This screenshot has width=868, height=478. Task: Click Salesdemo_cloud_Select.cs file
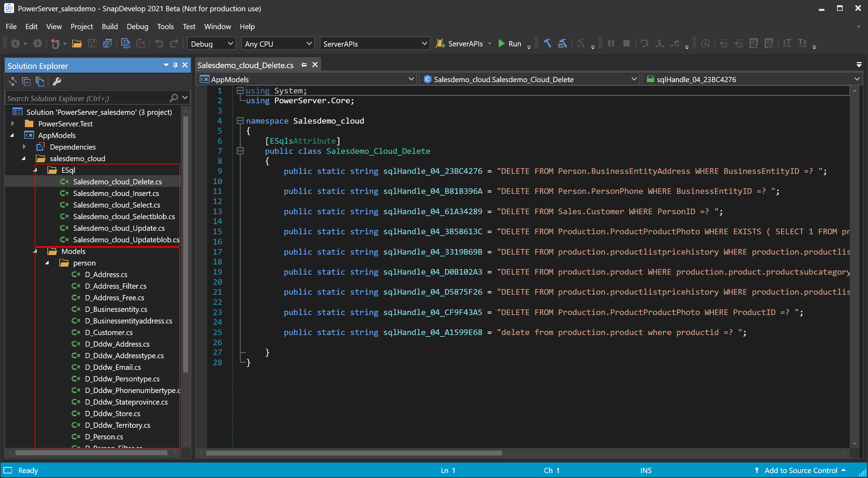(x=117, y=204)
